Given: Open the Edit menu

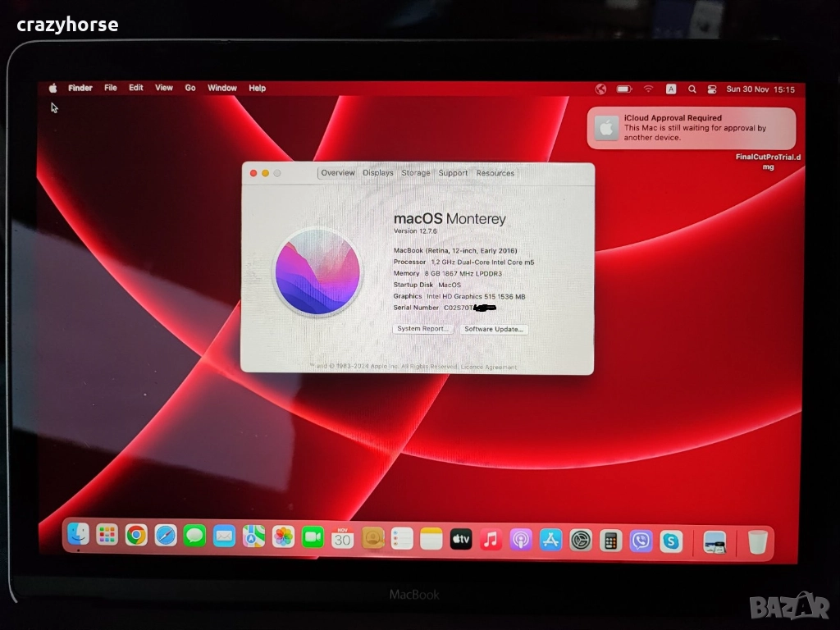Looking at the screenshot, I should point(136,88).
